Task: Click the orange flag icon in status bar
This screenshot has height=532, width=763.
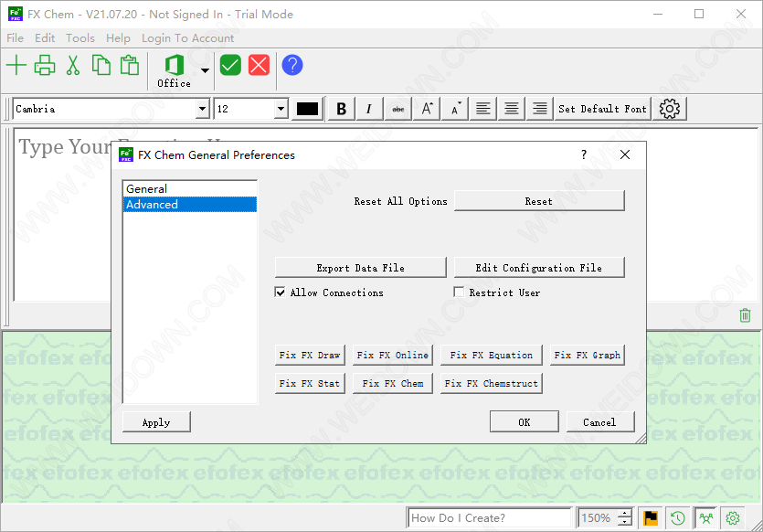Action: 650,518
